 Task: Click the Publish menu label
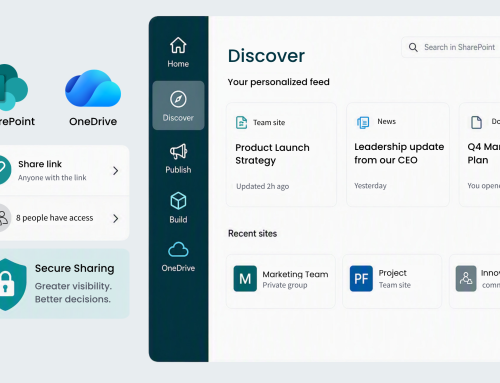pos(178,170)
